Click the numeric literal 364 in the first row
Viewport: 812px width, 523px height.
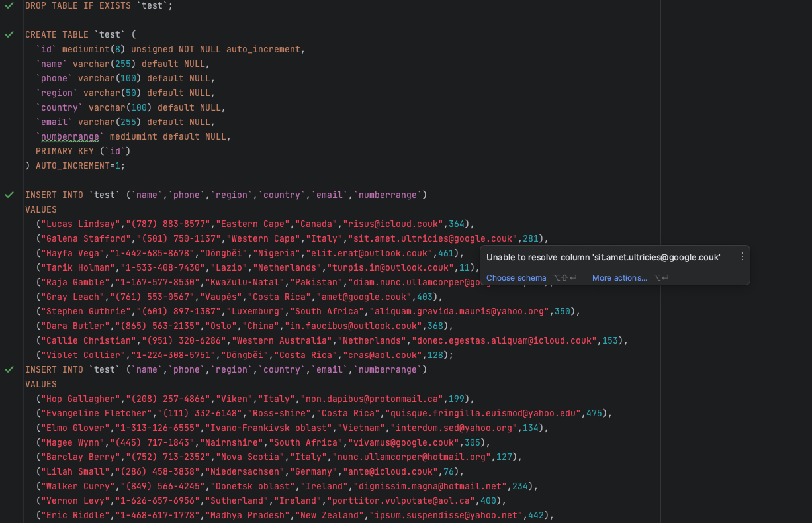[457, 224]
